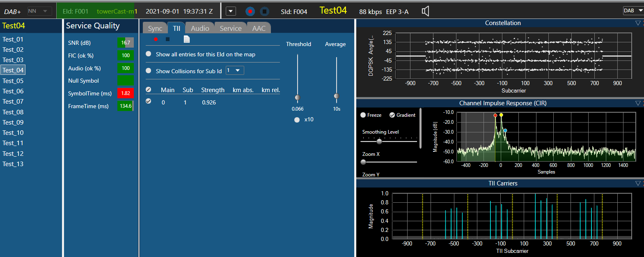Click the FIC ok value 100

(x=126, y=56)
